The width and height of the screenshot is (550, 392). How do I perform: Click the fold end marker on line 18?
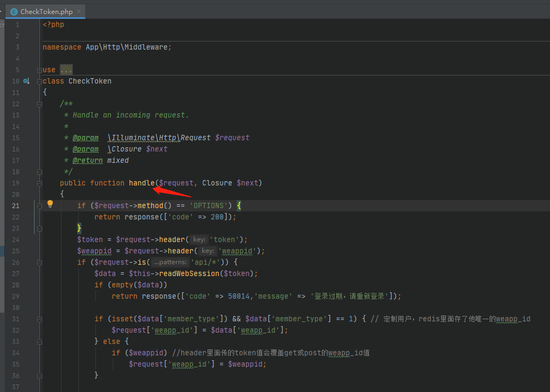(x=39, y=172)
